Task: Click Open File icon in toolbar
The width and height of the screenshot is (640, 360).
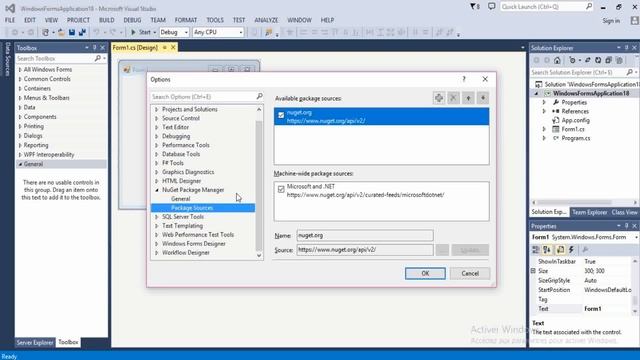Action: point(61,32)
